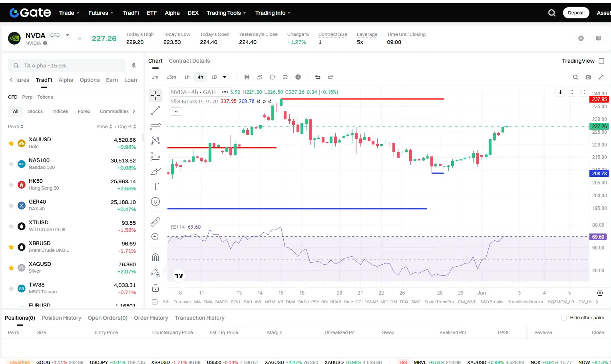Click the padlock lock-drawings icon
611x364 pixels.
pyautogui.click(x=155, y=288)
